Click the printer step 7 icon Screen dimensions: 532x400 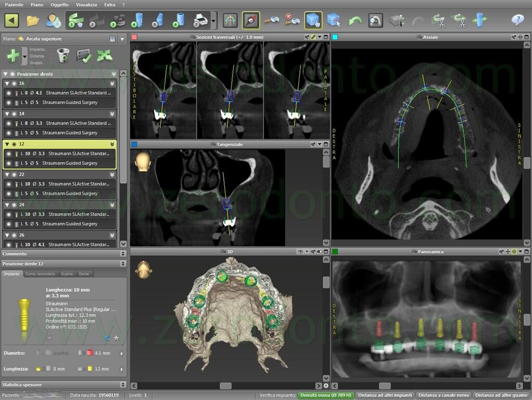pyautogui.click(x=200, y=20)
